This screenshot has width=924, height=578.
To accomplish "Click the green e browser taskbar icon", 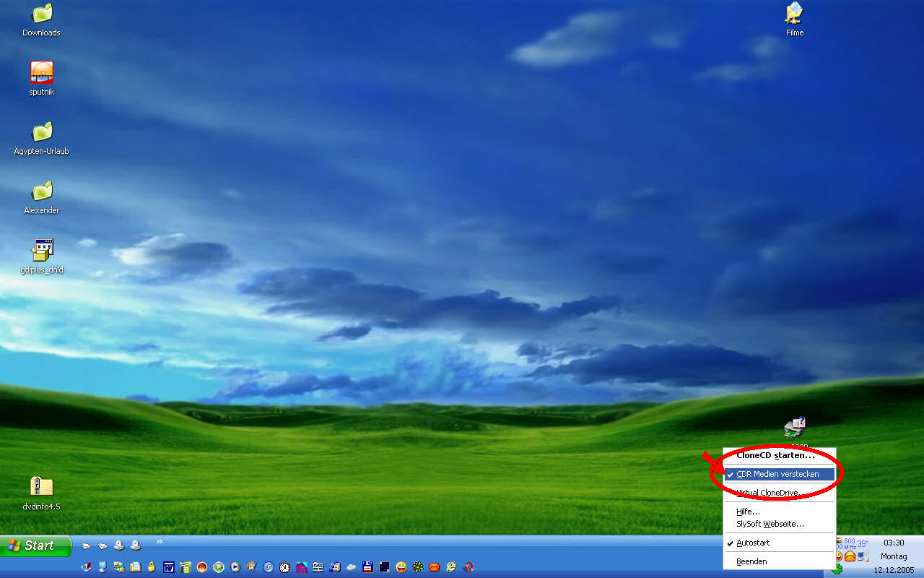I will 451,567.
